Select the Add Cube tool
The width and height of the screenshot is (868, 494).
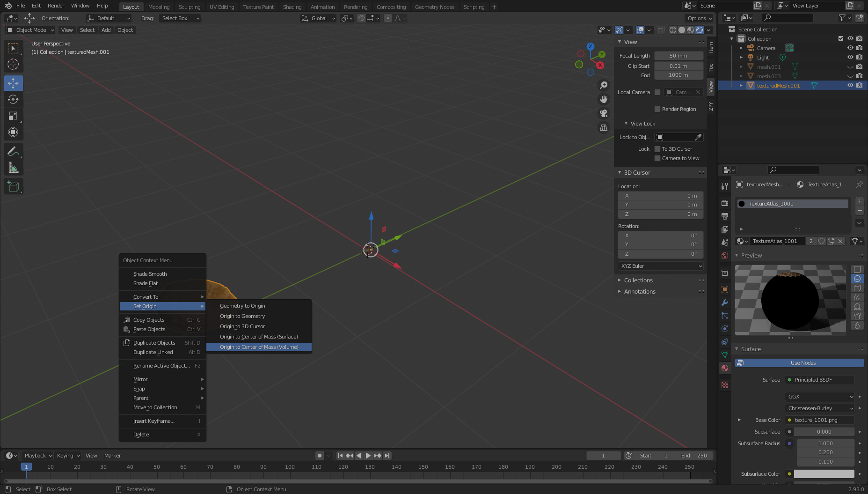(x=13, y=186)
